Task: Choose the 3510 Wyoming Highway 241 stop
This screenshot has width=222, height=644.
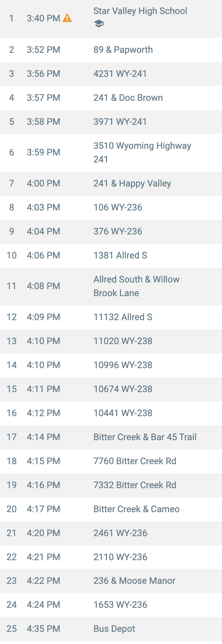Action: pos(111,153)
